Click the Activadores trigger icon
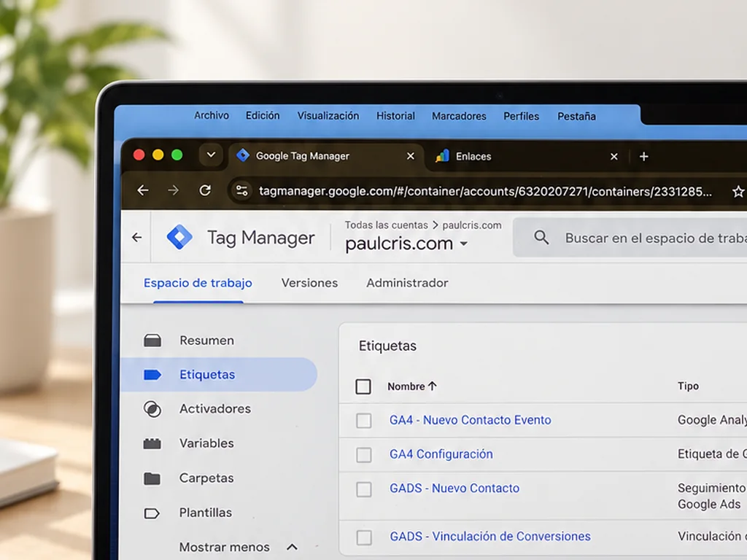 coord(152,409)
